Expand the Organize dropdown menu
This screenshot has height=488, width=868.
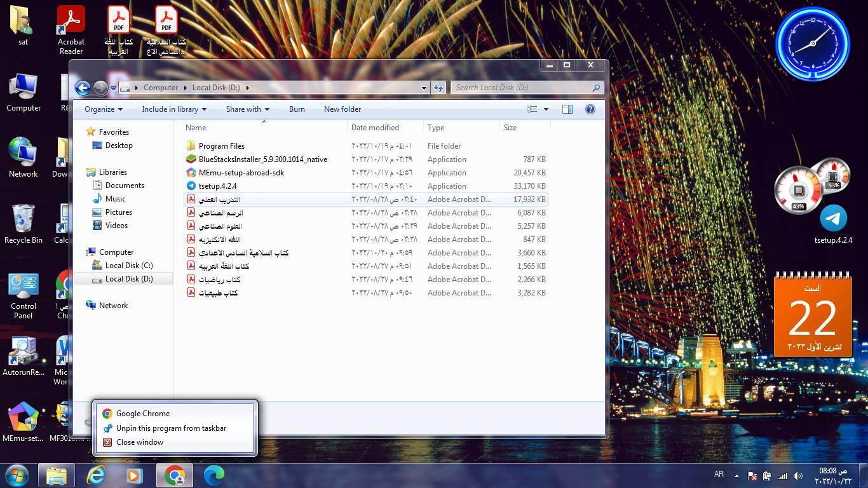(x=104, y=109)
